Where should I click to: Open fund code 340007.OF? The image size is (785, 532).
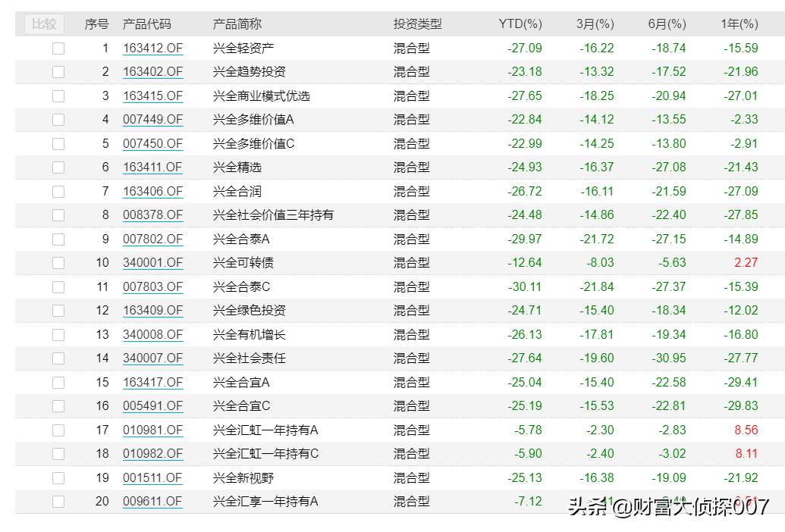[152, 358]
